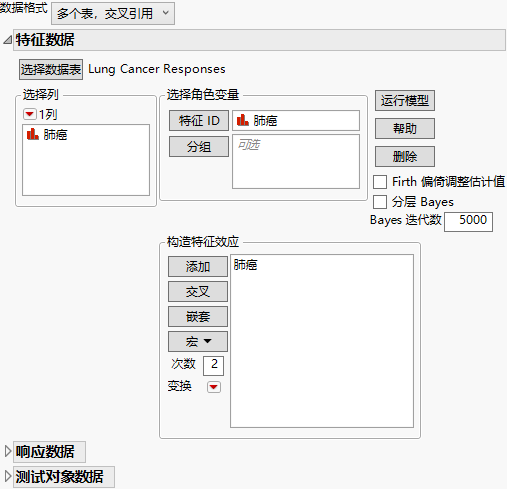Image resolution: width=507 pixels, height=489 pixels.
Task: Open the red triangle menu beside 1列
Action: (29, 114)
